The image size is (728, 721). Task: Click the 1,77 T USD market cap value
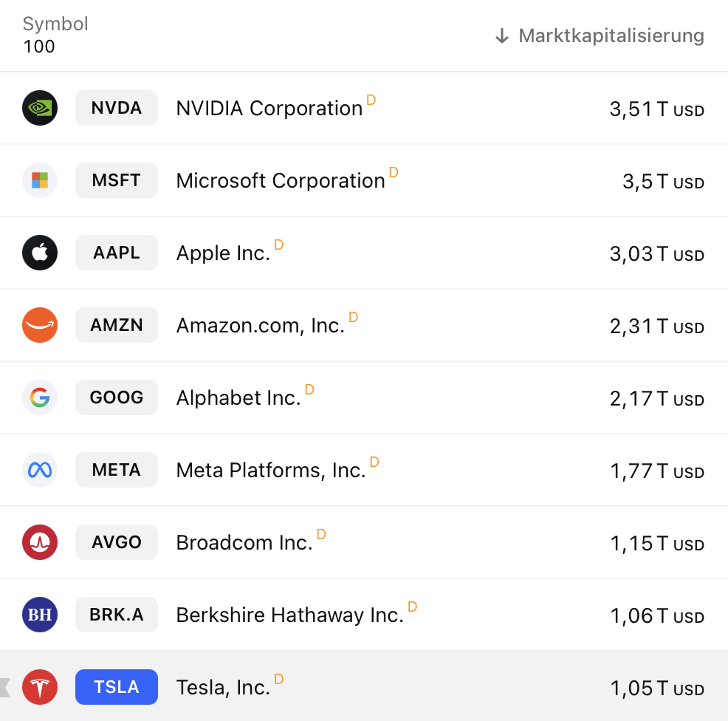tap(657, 471)
